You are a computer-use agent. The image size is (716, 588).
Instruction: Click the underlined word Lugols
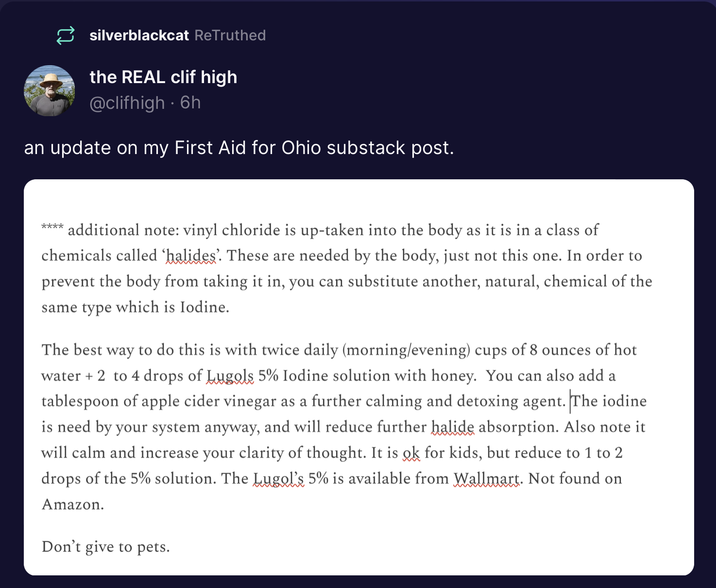[x=230, y=376]
